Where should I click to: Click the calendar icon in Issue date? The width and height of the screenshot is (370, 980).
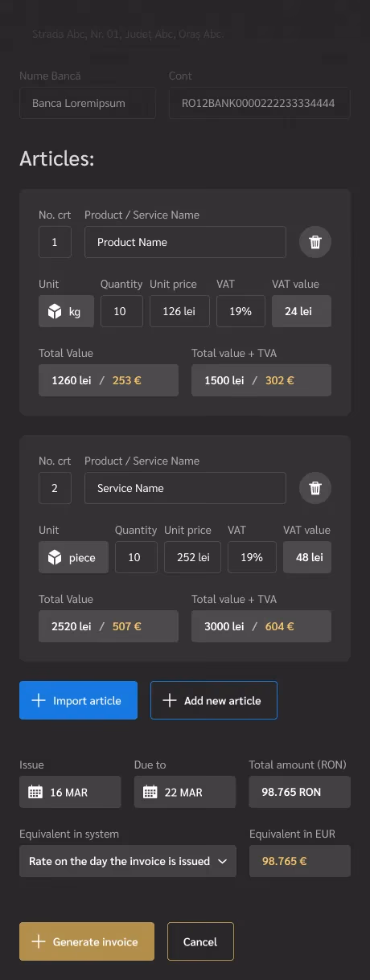35,792
